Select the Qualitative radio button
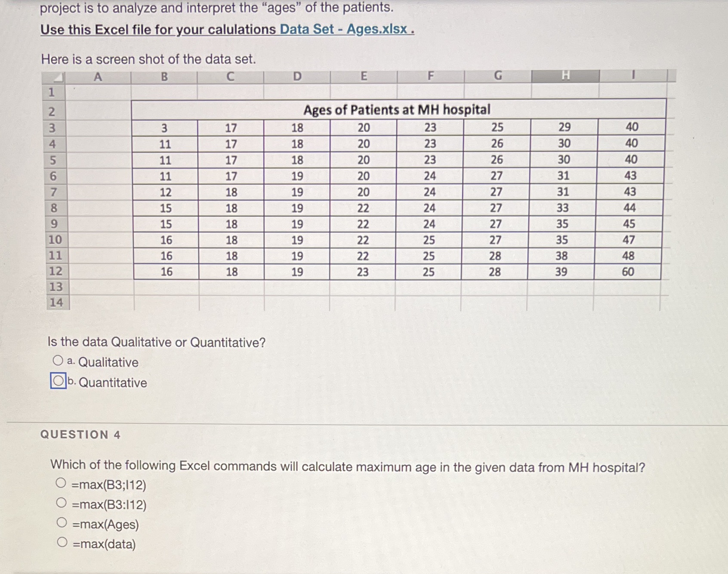This screenshot has width=728, height=574. point(58,360)
